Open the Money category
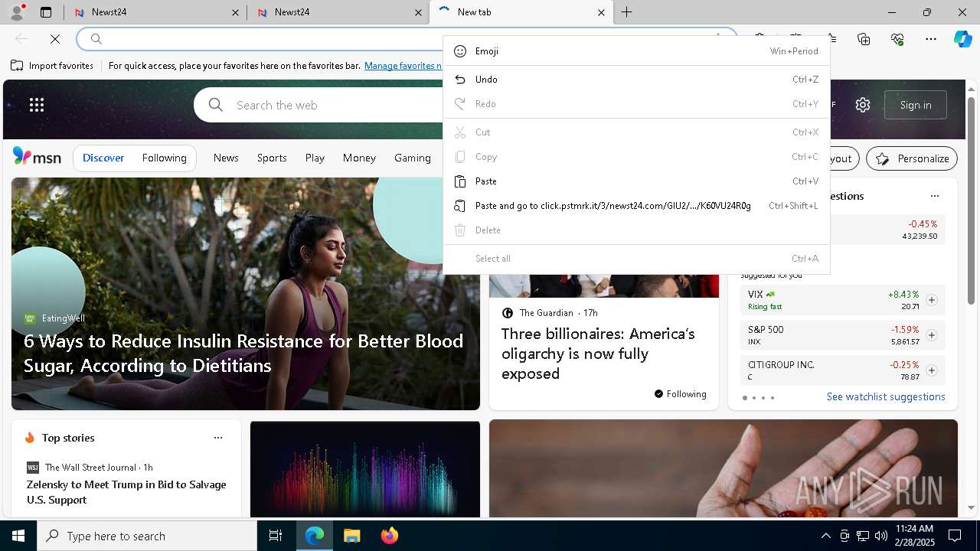 (x=359, y=158)
